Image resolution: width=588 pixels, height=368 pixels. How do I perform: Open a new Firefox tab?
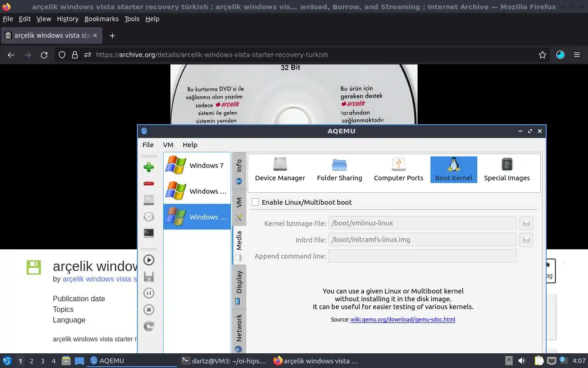[112, 35]
